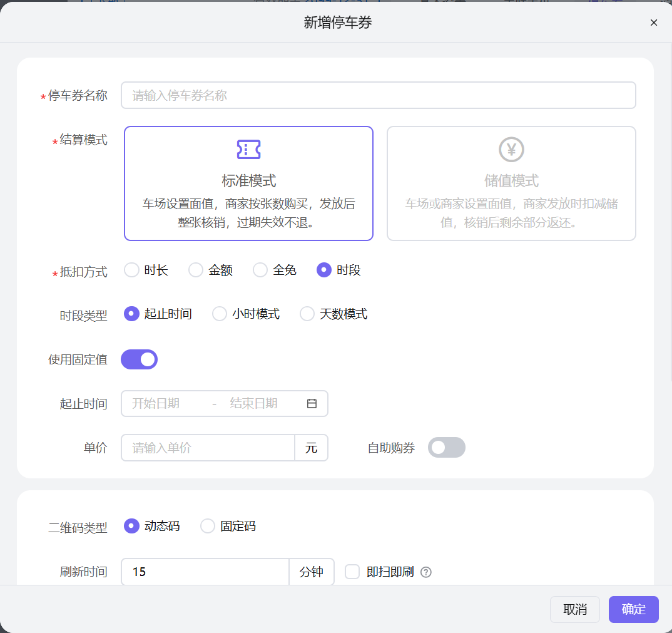Click the 单价 unit price input field
The width and height of the screenshot is (672, 633).
pos(207,447)
